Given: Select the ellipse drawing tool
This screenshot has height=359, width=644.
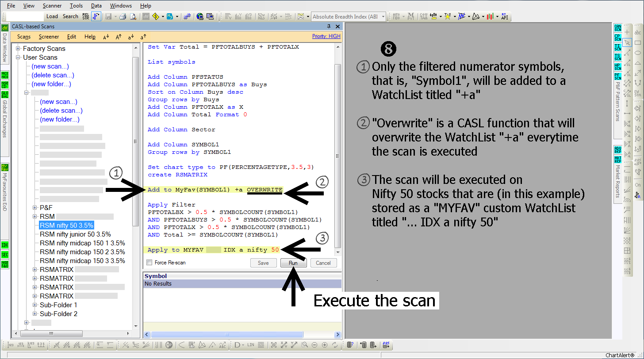Looking at the screenshot, I should (638, 53).
